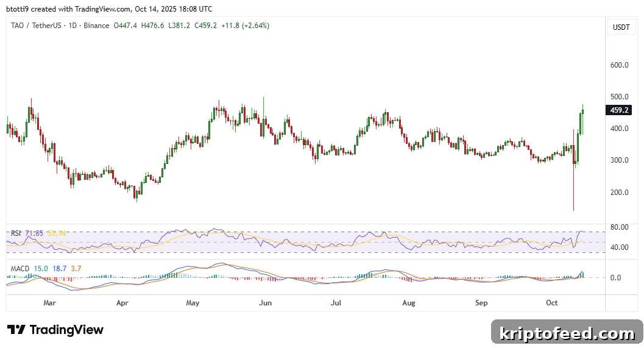
Task: Click the Jun label on time axis
Action: point(265,303)
